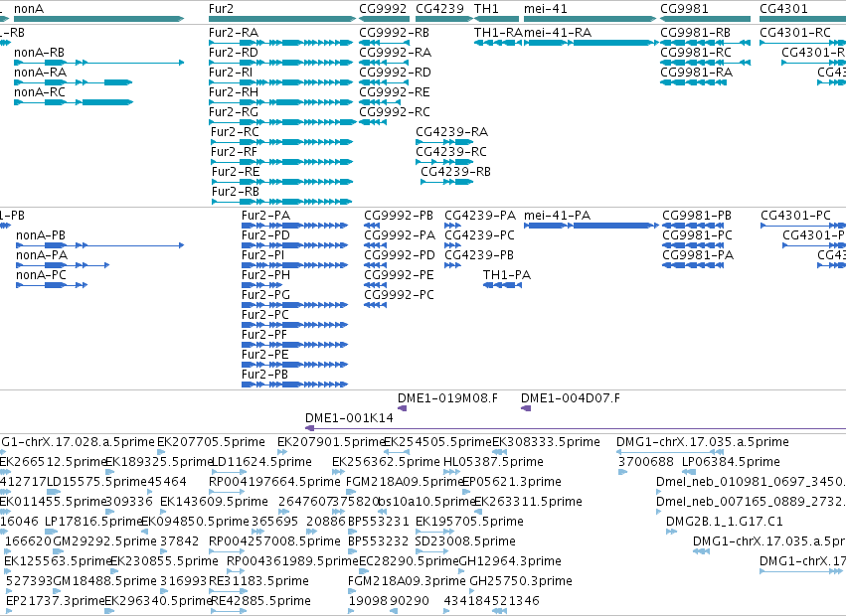Select the nonA-PB protein label
This screenshot has width=846, height=616.
point(41,235)
